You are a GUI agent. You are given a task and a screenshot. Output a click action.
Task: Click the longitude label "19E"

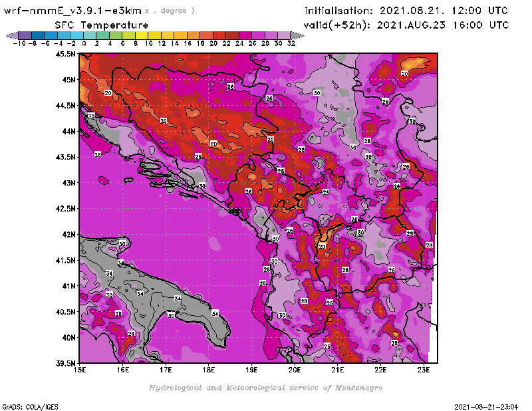tap(251, 370)
